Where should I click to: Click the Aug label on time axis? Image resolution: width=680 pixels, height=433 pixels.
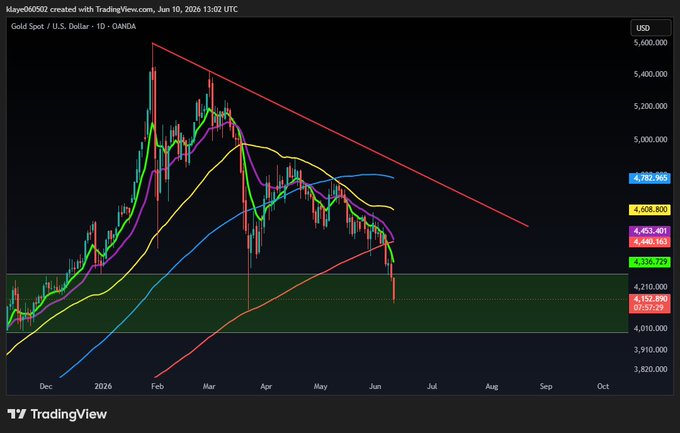pyautogui.click(x=491, y=386)
